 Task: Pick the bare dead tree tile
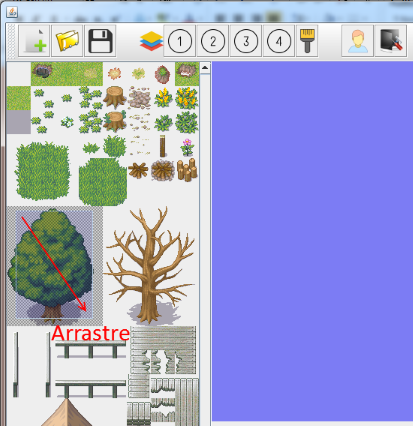(150, 265)
